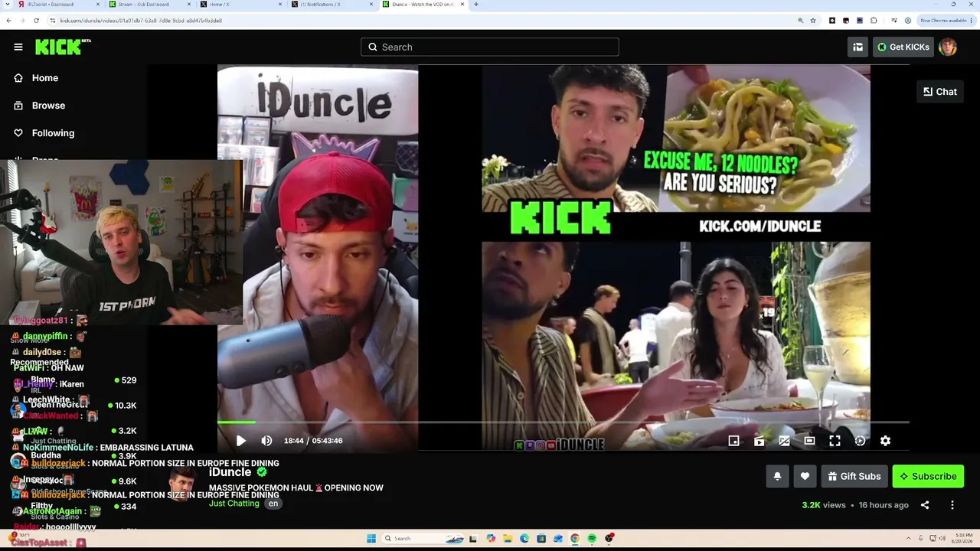Reload the current page
The image size is (980, 551).
pos(36,21)
